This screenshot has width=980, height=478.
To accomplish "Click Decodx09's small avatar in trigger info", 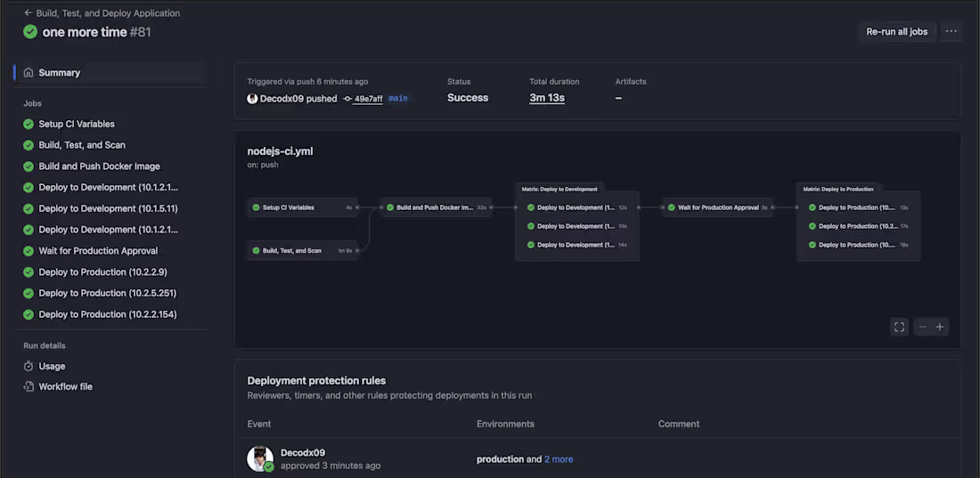I will [252, 99].
